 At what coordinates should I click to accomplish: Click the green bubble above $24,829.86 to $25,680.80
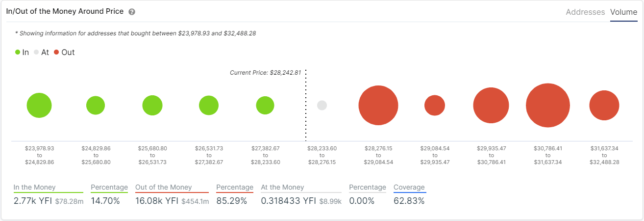[x=96, y=105]
